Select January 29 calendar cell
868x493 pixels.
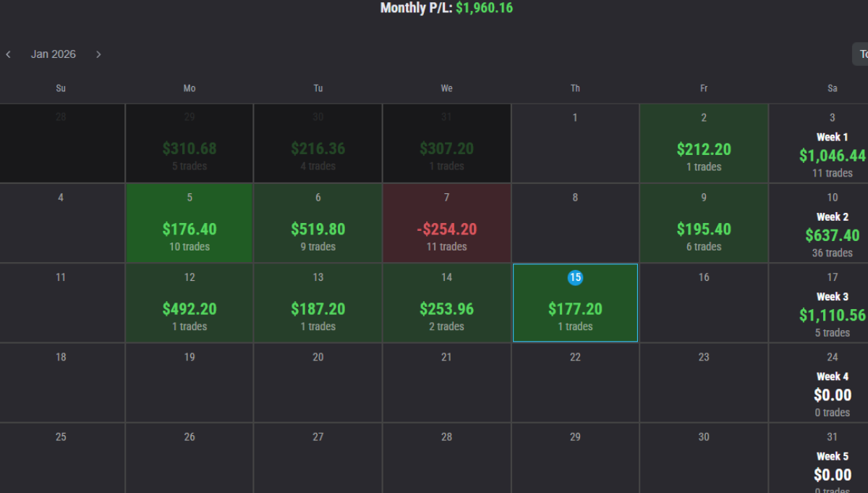coord(575,458)
